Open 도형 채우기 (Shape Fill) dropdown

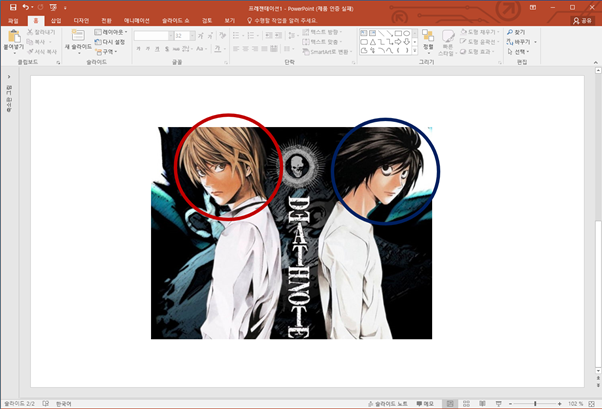click(x=480, y=32)
